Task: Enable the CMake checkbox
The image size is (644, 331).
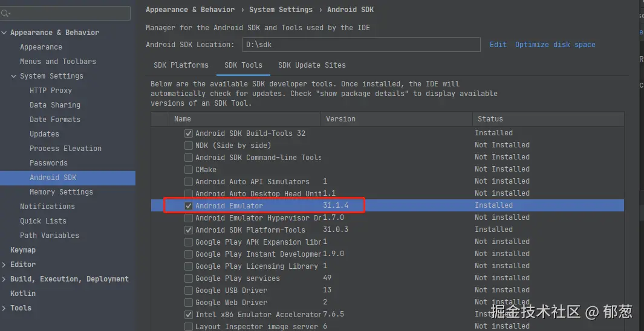Action: (189, 169)
